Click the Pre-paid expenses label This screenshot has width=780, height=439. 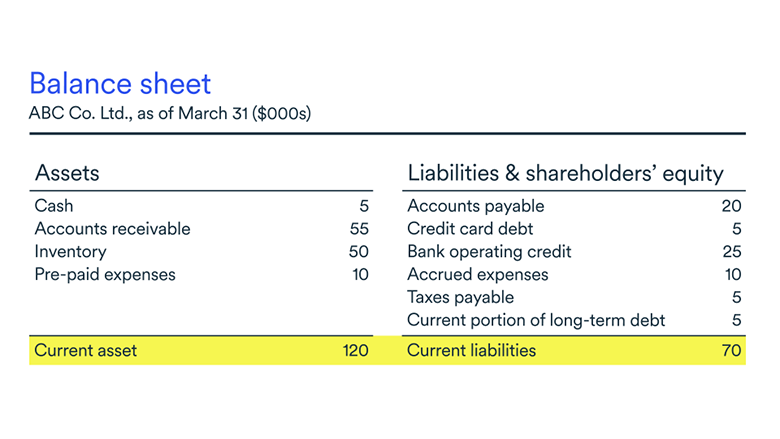[105, 274]
